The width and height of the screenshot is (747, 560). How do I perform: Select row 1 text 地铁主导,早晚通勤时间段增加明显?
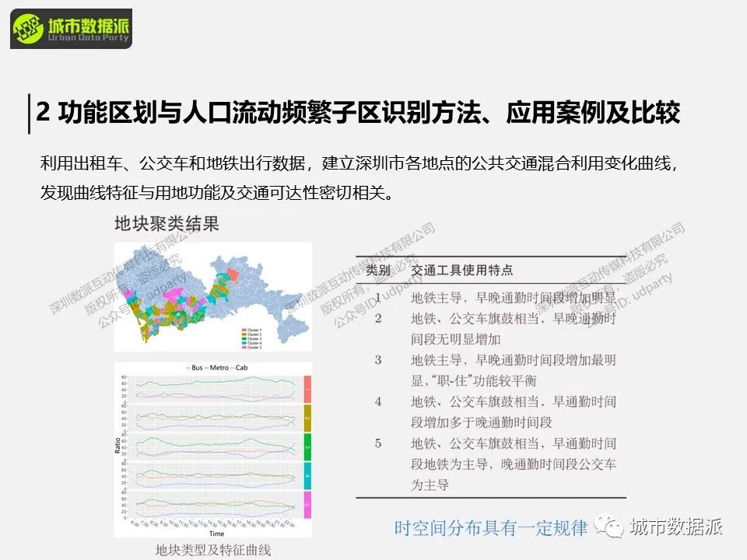pos(514,298)
